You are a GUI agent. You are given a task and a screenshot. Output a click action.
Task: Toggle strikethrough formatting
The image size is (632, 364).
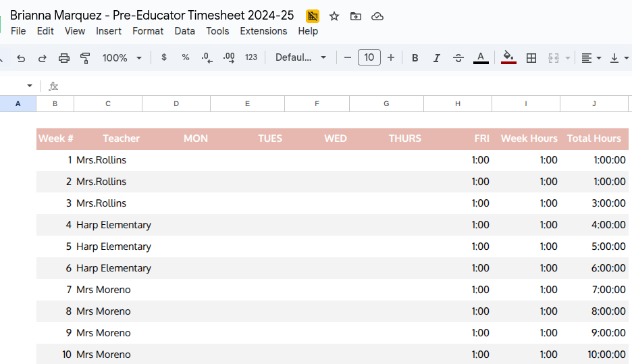[x=458, y=58]
